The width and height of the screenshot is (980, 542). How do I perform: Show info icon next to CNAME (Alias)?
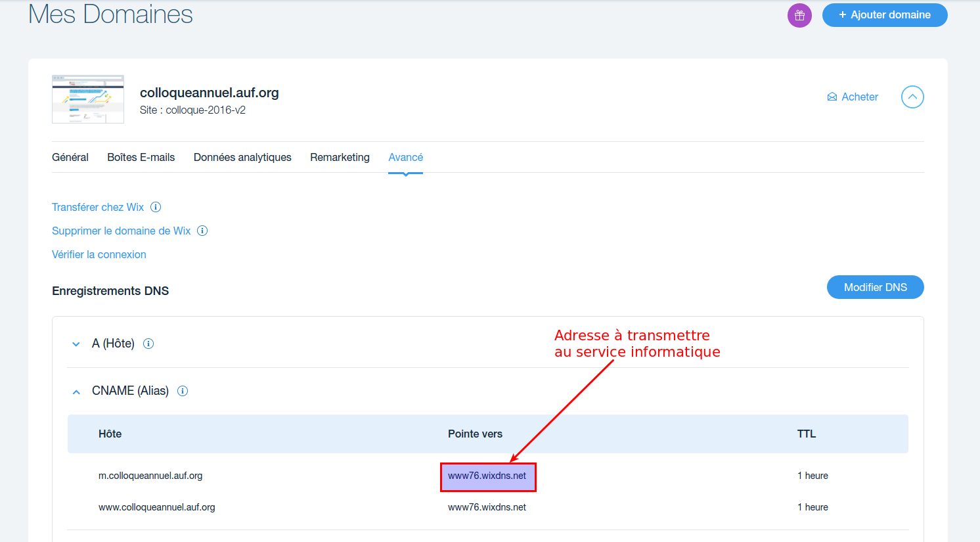coord(183,391)
